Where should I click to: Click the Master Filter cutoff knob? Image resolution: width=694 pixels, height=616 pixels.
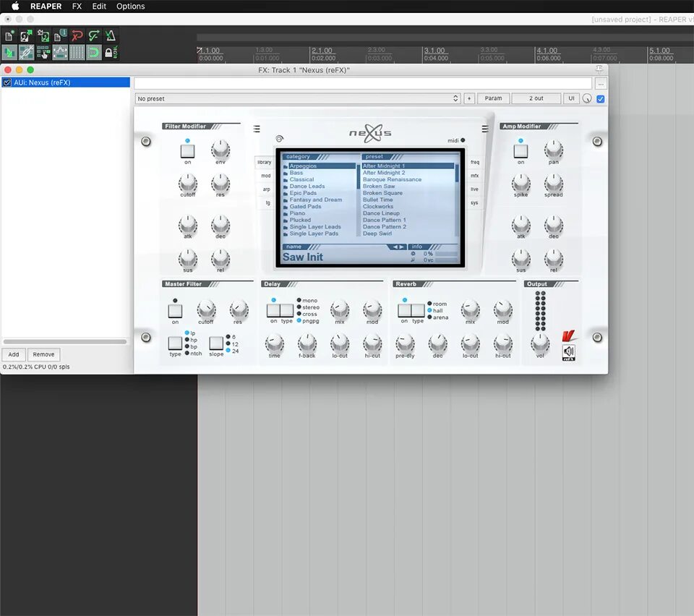(206, 309)
